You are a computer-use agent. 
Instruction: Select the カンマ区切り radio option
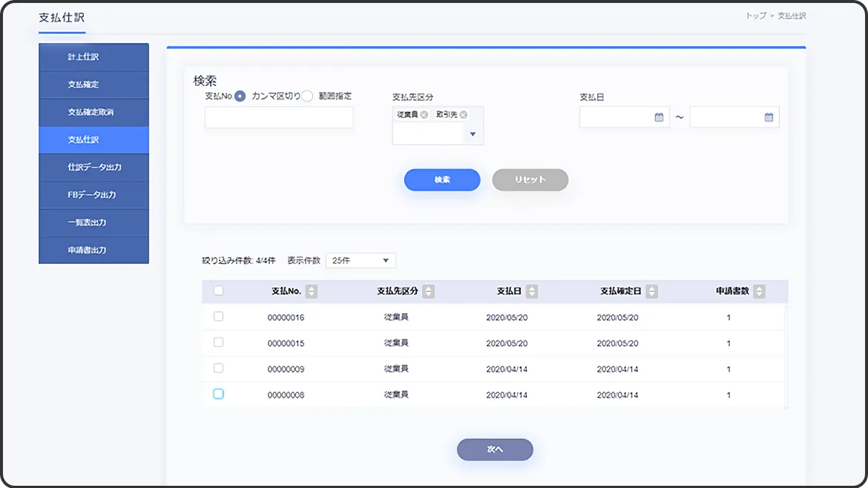(240, 96)
